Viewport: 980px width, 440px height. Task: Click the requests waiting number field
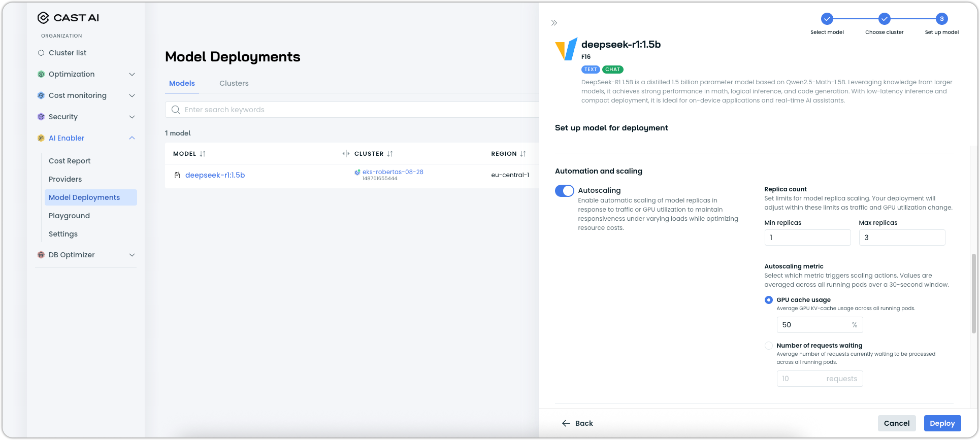pyautogui.click(x=820, y=379)
